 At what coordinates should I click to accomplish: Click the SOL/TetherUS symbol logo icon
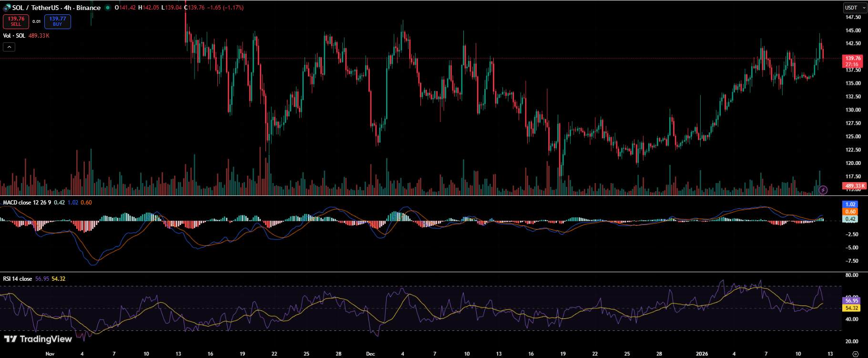click(x=7, y=8)
